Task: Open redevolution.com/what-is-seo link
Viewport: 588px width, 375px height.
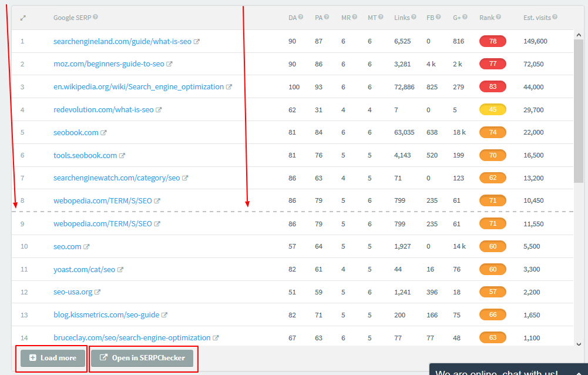Action: click(x=103, y=109)
